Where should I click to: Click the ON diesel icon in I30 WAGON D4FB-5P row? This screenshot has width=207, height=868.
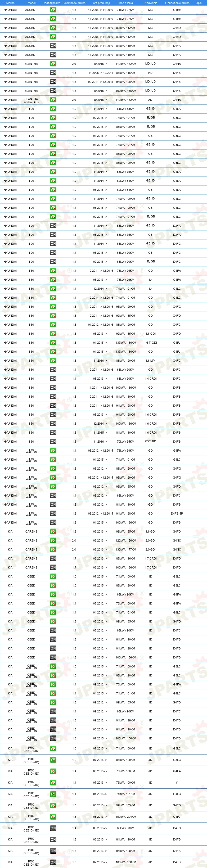(x=53, y=513)
